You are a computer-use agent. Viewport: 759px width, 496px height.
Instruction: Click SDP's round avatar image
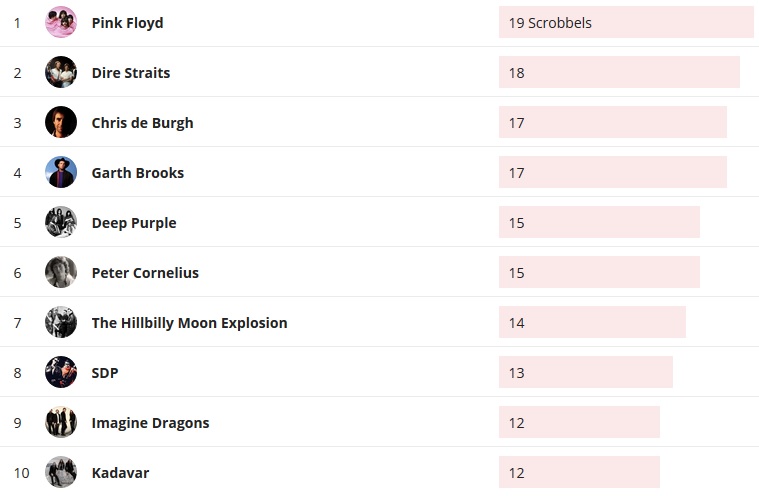pos(61,372)
